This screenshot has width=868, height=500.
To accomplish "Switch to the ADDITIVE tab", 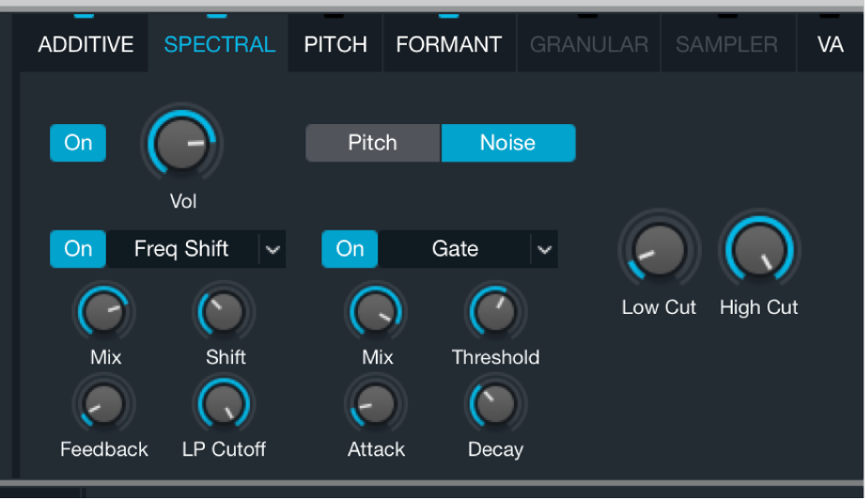I will [85, 44].
